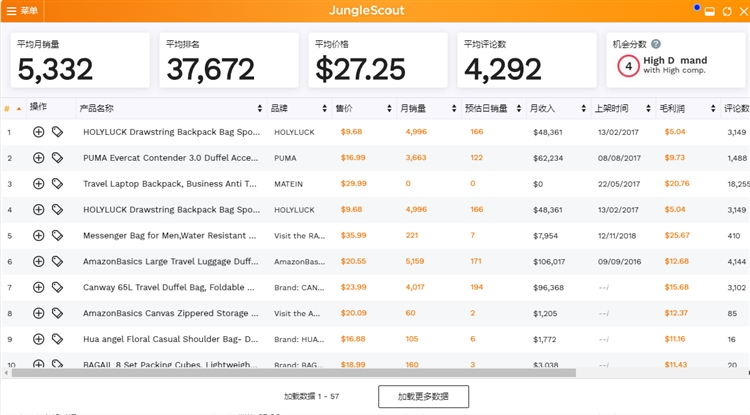Select the $106,017 monthly revenue cell
The image size is (750, 415).
(x=549, y=262)
